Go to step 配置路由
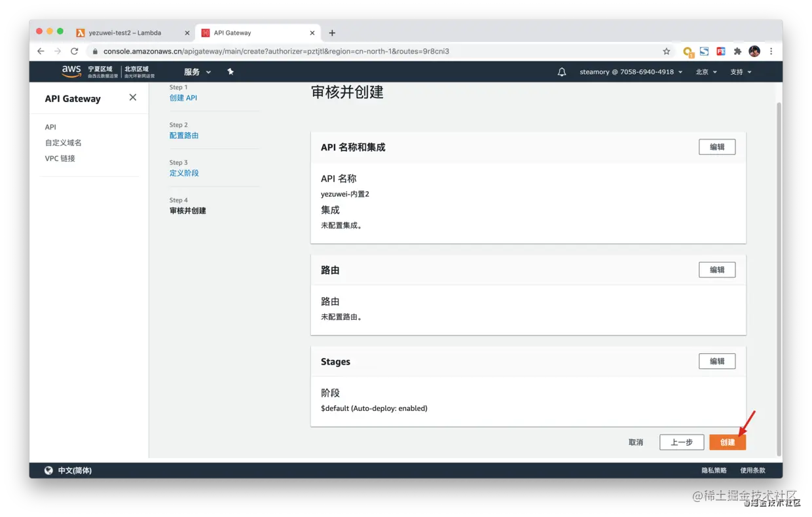Image resolution: width=812 pixels, height=517 pixels. tap(184, 135)
